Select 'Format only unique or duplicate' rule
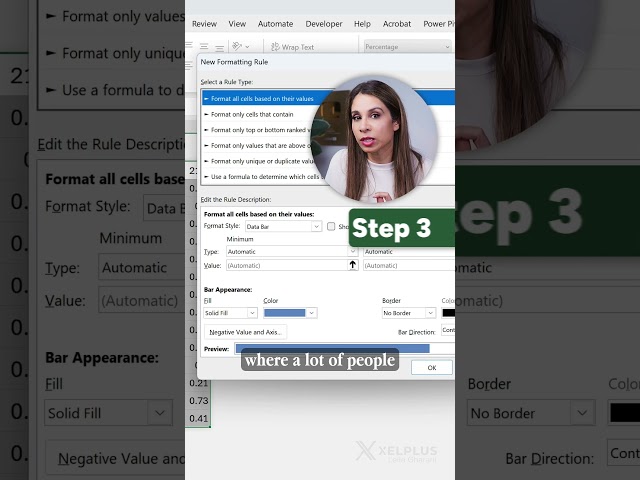This screenshot has height=480, width=640. [259, 161]
